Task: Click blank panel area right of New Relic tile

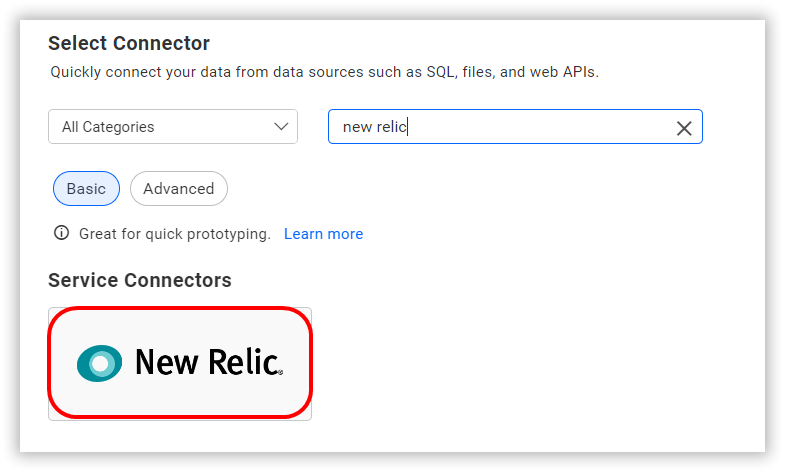Action: tap(536, 364)
